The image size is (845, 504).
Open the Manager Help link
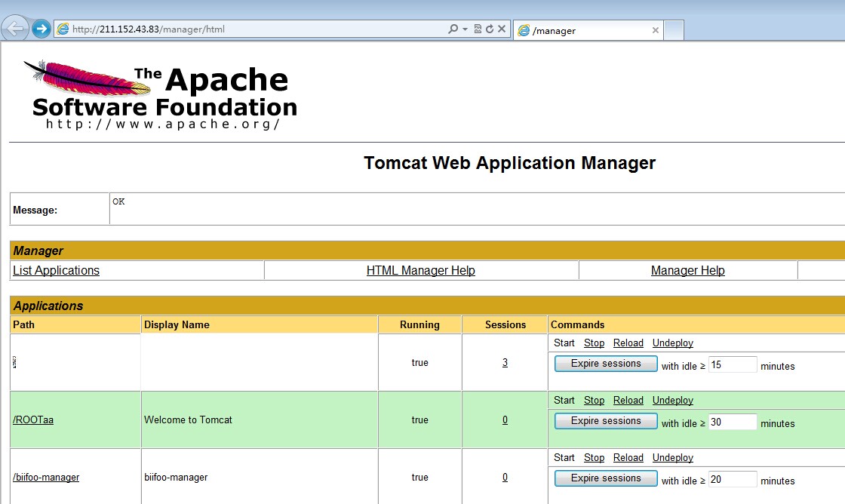(x=687, y=270)
